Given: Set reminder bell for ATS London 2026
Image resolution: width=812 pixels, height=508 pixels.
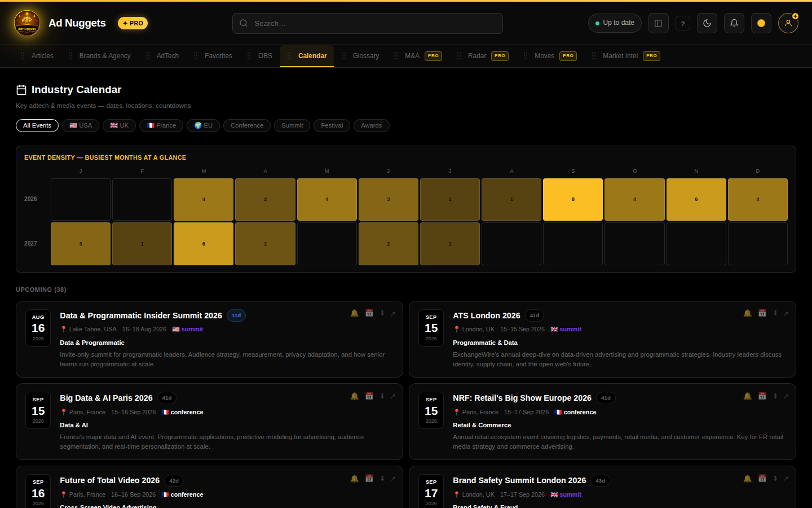Looking at the screenshot, I should point(748,313).
